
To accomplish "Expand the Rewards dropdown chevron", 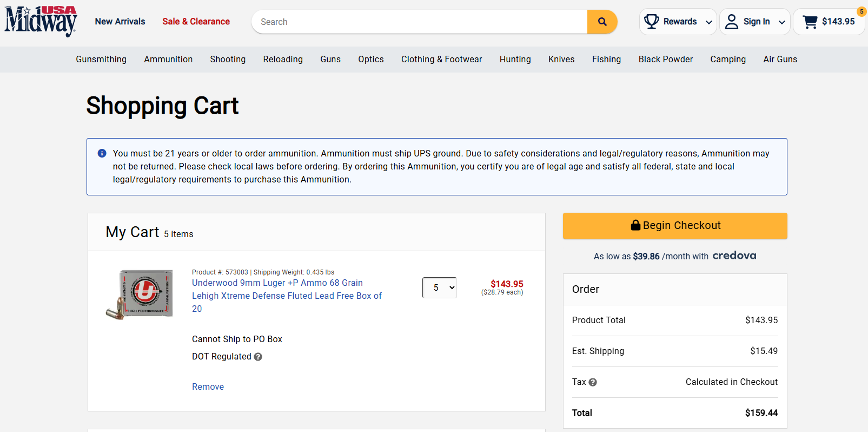I will click(x=709, y=22).
